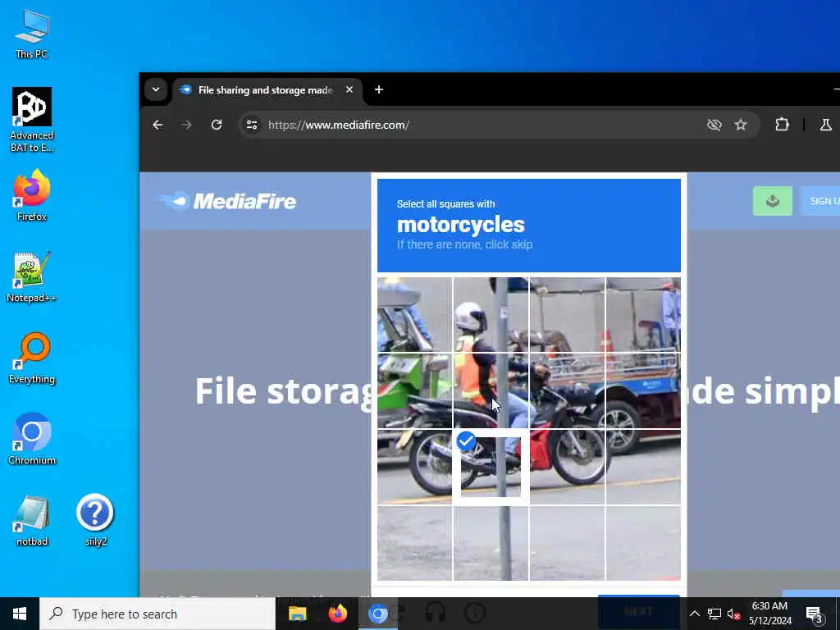Select captcha tile with gray pole base on pavement
The height and width of the screenshot is (630, 840).
491,543
